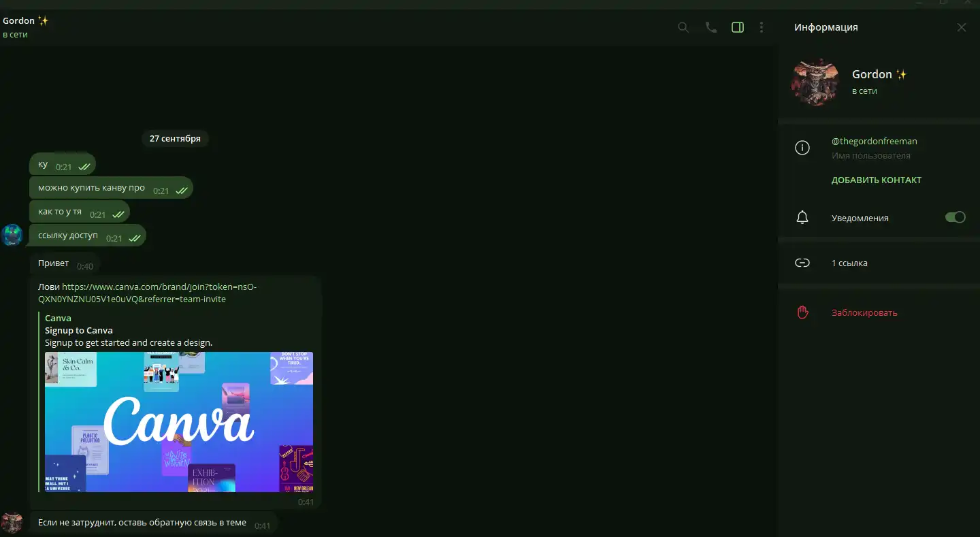
Task: Click the 'в сети' status in chat header
Action: click(x=15, y=35)
